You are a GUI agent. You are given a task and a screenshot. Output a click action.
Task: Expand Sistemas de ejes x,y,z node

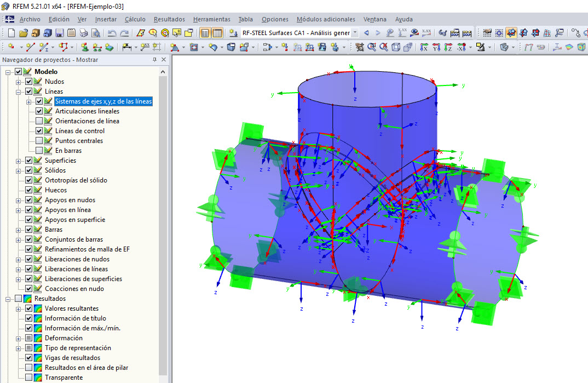29,102
